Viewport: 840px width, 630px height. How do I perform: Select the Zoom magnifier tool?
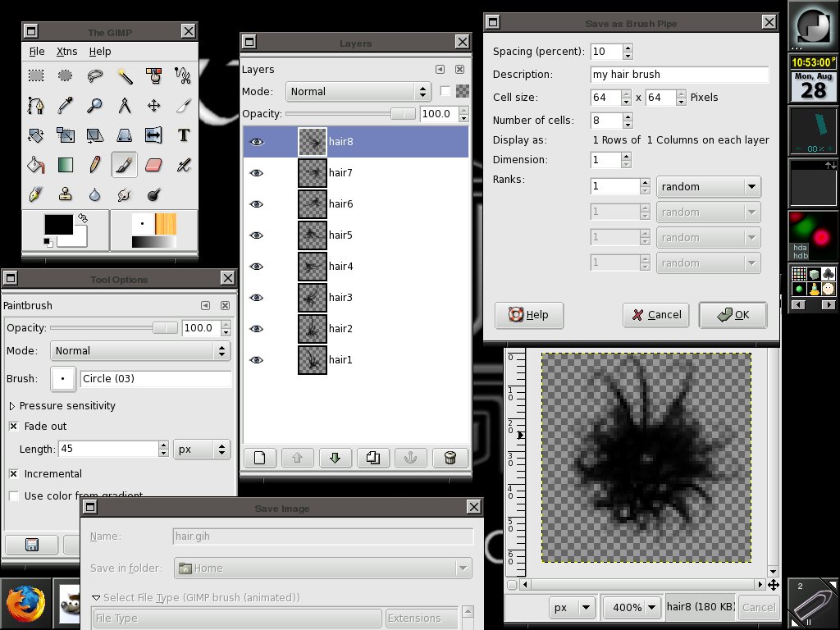click(x=95, y=106)
